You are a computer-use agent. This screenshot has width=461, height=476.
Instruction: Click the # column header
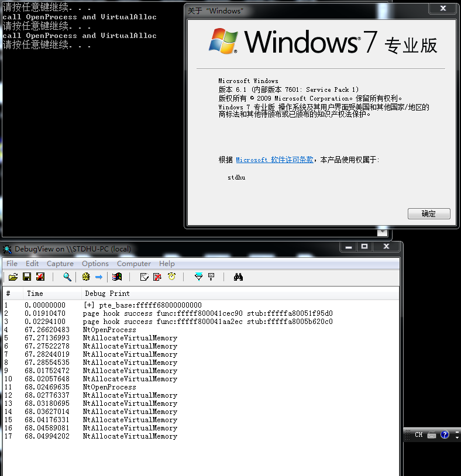coord(13,294)
